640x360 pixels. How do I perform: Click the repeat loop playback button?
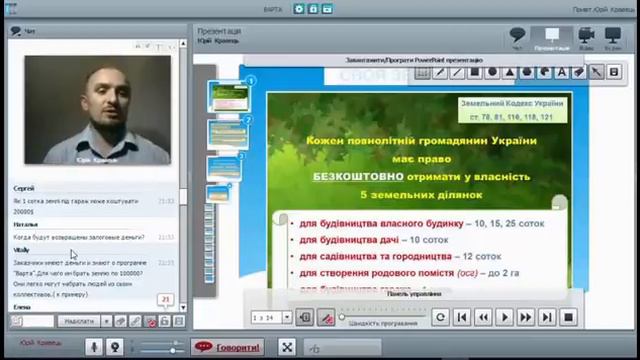tap(440, 317)
